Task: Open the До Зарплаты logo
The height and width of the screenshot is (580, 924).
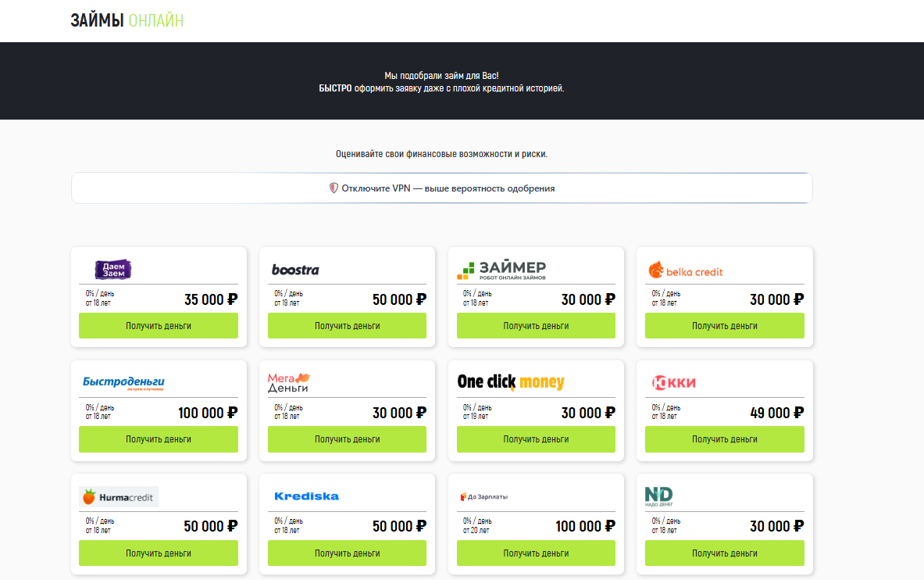Action: 483,497
